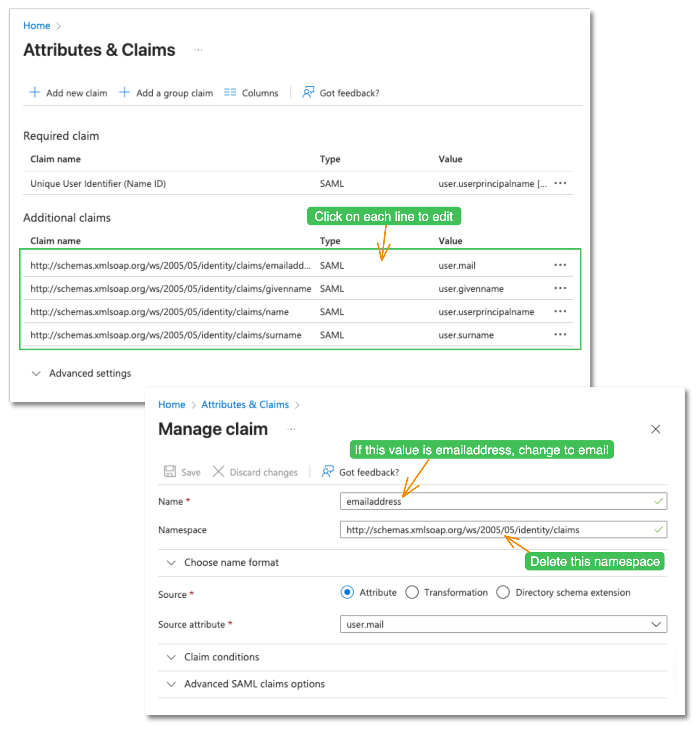Expand the Advanced settings section
The image size is (700, 731).
click(x=36, y=373)
